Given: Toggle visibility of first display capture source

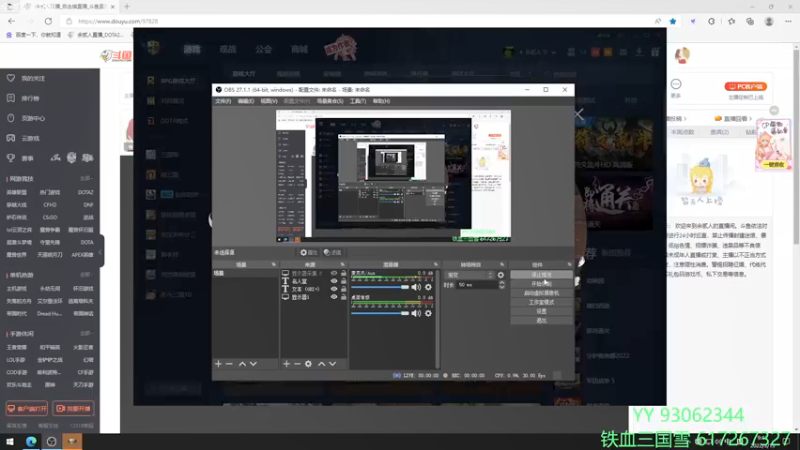Looking at the screenshot, I should tap(334, 273).
